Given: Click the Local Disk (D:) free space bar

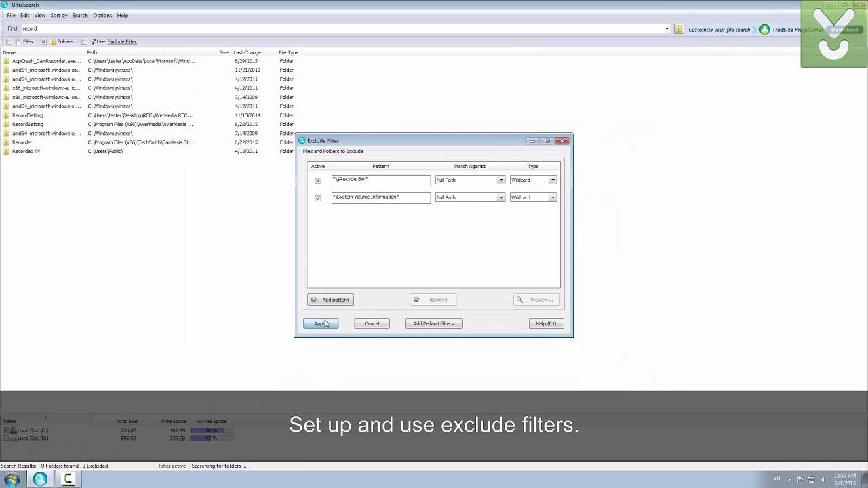Looking at the screenshot, I should pyautogui.click(x=212, y=439).
